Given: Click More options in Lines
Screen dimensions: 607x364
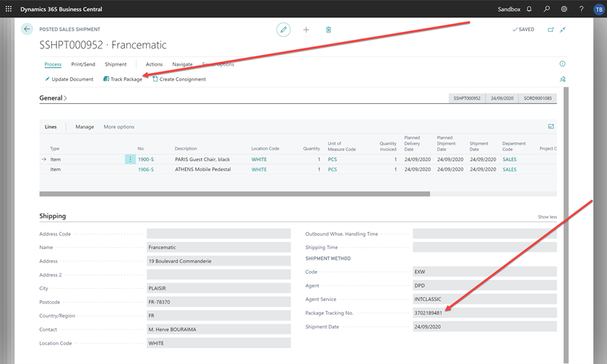Looking at the screenshot, I should (x=119, y=127).
